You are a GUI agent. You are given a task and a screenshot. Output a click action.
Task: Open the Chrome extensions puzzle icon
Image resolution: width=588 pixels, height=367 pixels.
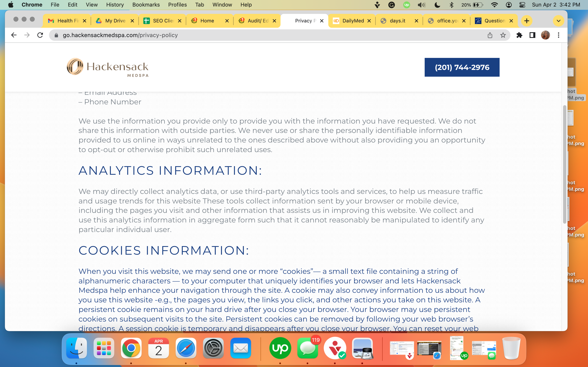click(x=519, y=35)
